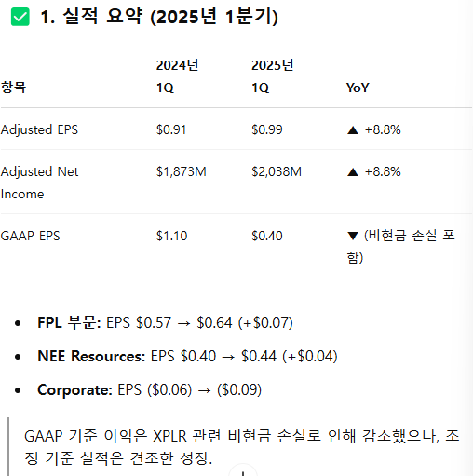The image size is (473, 476).
Task: Click the XPLR blockquote summary text
Action: 242,447
